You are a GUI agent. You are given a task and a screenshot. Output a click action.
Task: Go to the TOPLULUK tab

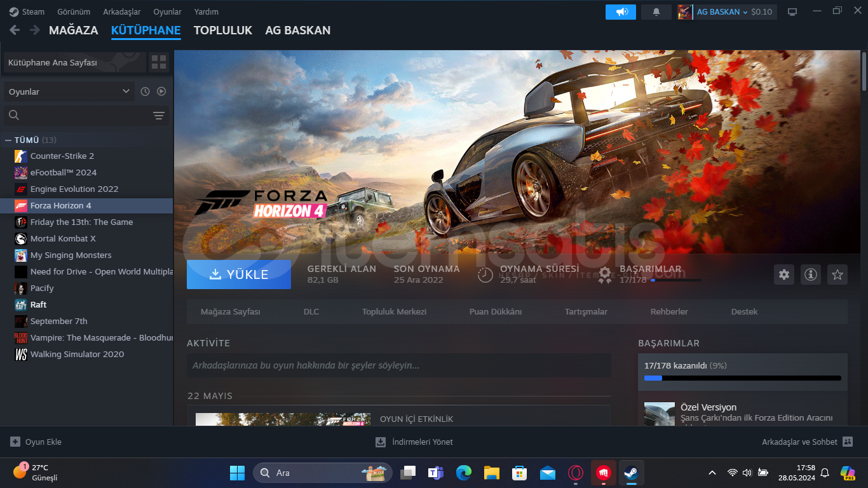(x=223, y=30)
